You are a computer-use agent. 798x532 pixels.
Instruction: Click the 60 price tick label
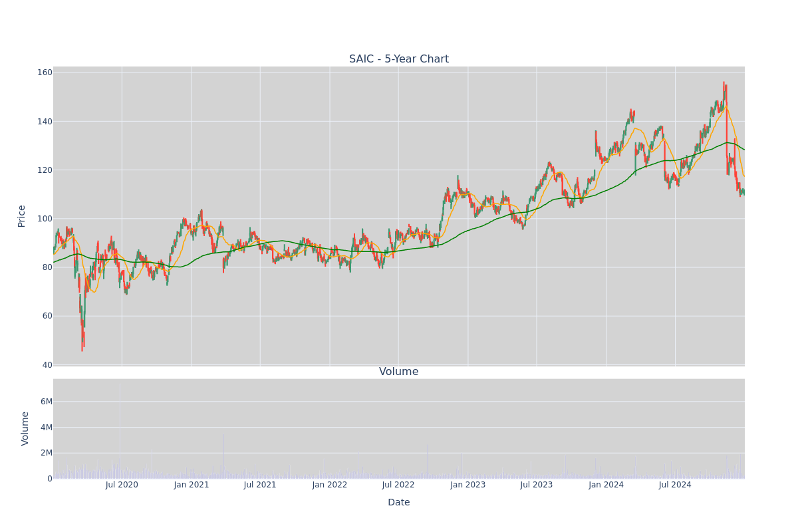[47, 316]
